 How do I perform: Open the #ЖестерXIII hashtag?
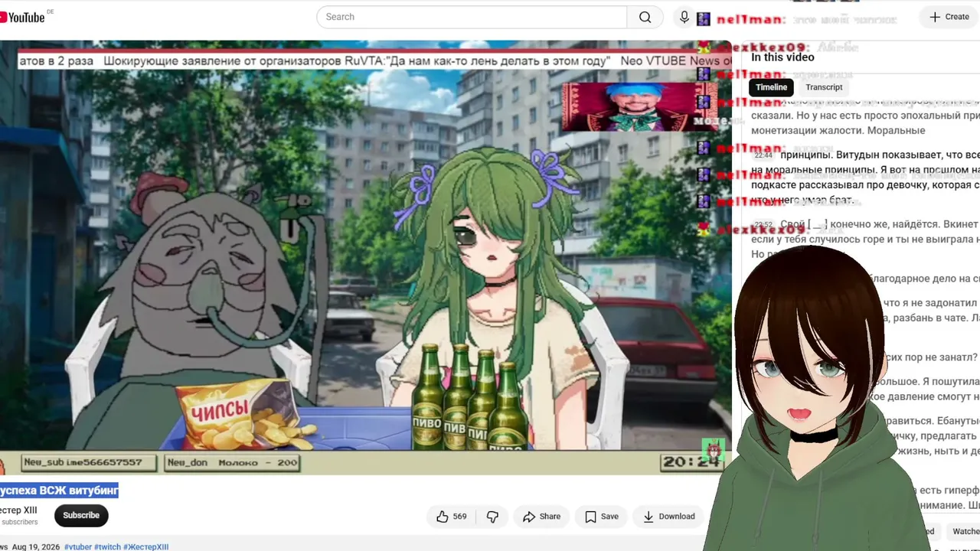[x=146, y=547]
